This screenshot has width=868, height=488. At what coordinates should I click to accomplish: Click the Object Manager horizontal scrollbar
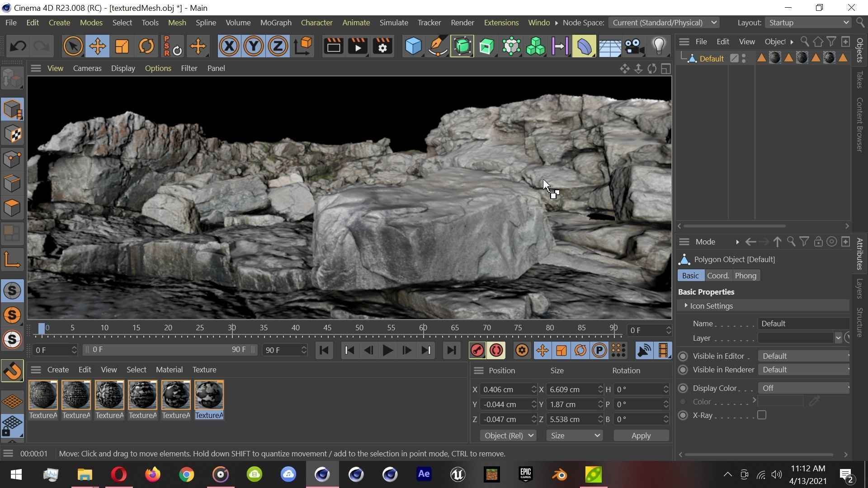click(x=735, y=226)
